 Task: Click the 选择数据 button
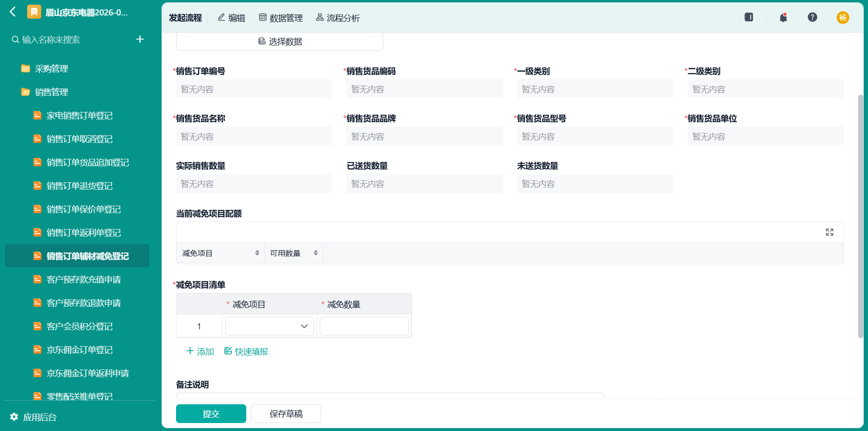280,41
